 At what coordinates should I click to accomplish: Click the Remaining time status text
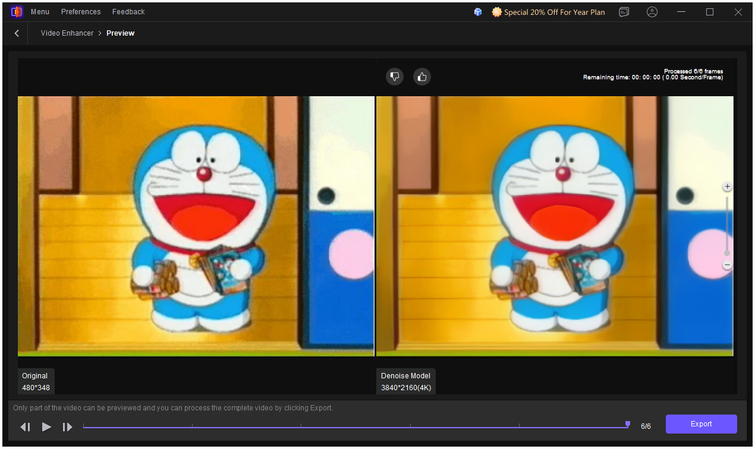click(653, 78)
